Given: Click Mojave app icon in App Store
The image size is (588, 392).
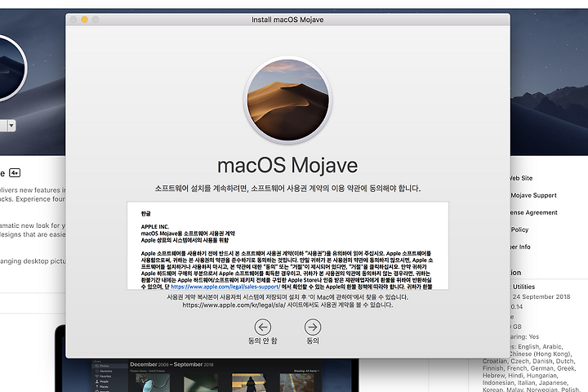Looking at the screenshot, I should (x=11, y=69).
